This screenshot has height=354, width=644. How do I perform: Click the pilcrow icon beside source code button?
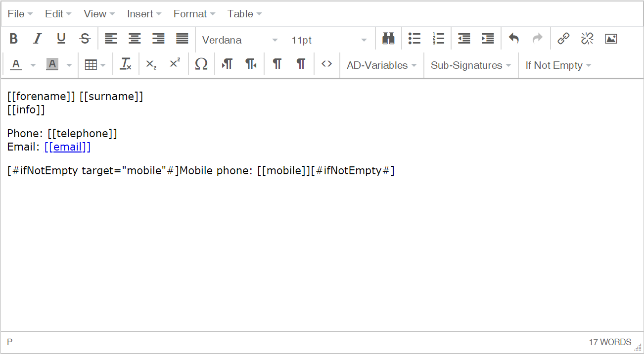click(x=301, y=64)
